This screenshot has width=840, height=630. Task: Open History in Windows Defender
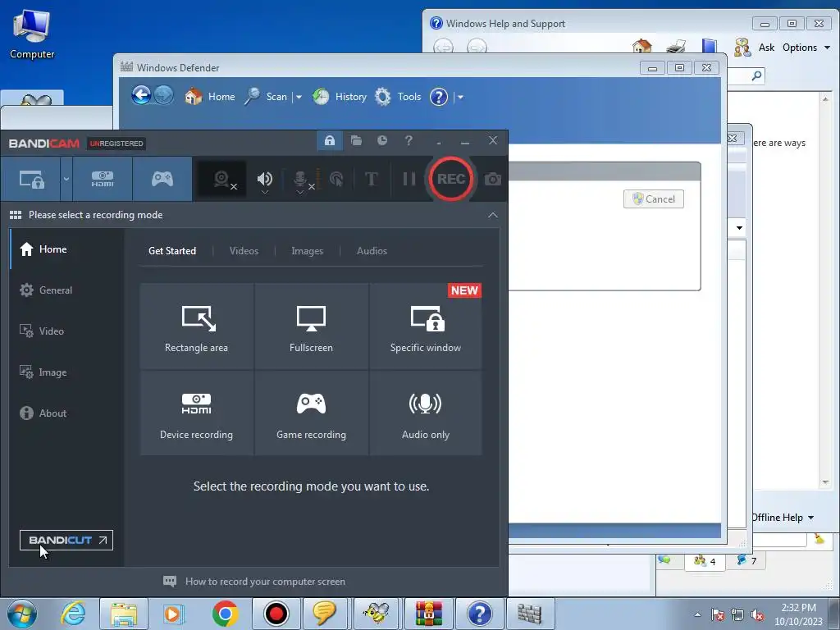(x=340, y=97)
